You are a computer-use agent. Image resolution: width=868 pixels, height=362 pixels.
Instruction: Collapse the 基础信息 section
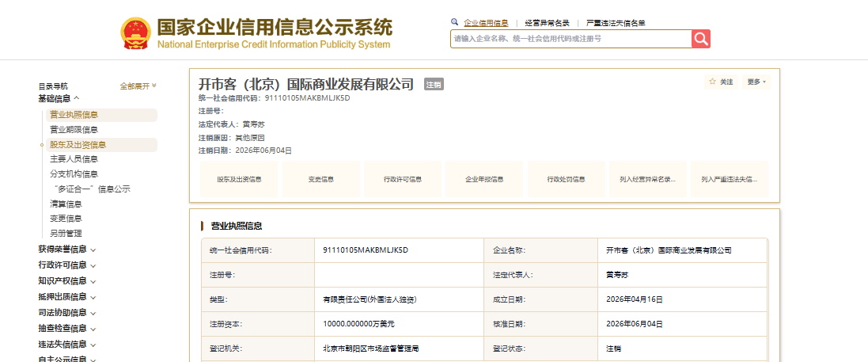click(x=59, y=99)
